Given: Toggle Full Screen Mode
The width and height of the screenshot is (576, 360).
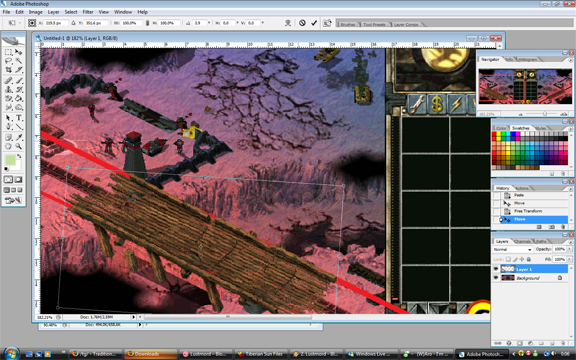Looking at the screenshot, I should point(20,190).
